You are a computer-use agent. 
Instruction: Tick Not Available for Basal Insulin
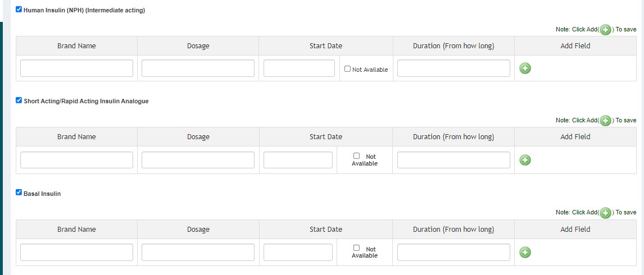point(356,248)
